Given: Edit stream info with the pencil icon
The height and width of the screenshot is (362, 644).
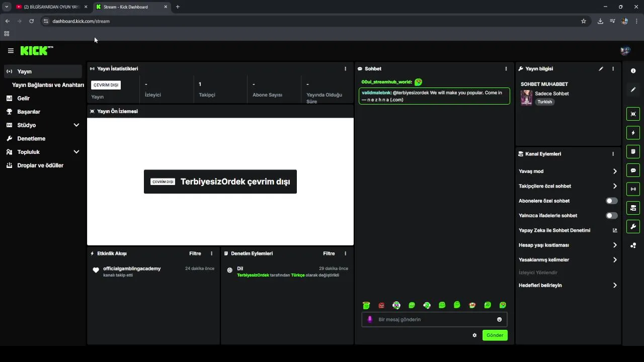Looking at the screenshot, I should pyautogui.click(x=601, y=69).
